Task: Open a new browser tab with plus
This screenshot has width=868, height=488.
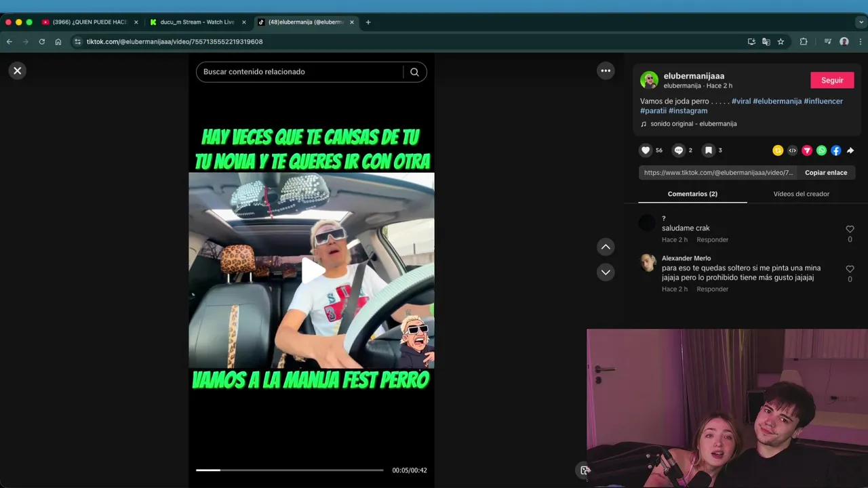Action: point(368,22)
